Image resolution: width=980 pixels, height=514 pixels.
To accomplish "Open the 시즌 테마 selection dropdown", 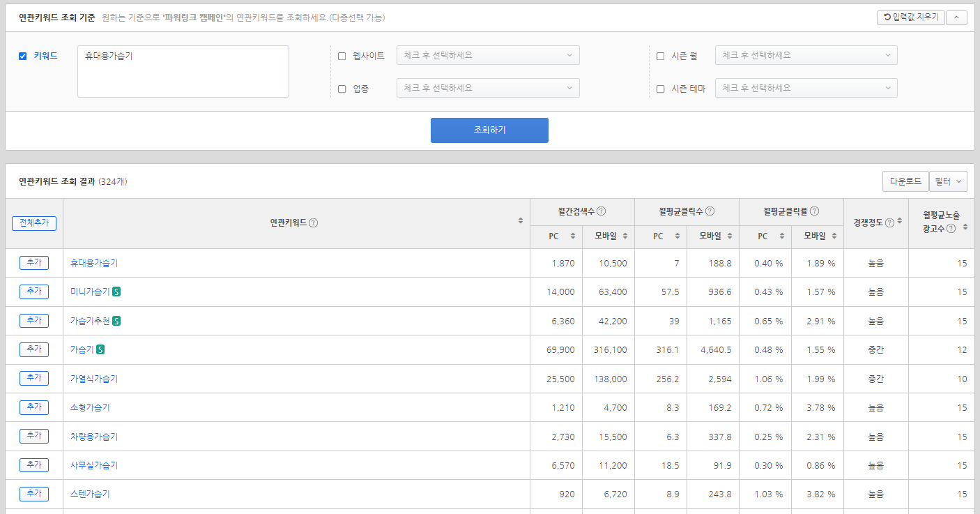I will 806,88.
